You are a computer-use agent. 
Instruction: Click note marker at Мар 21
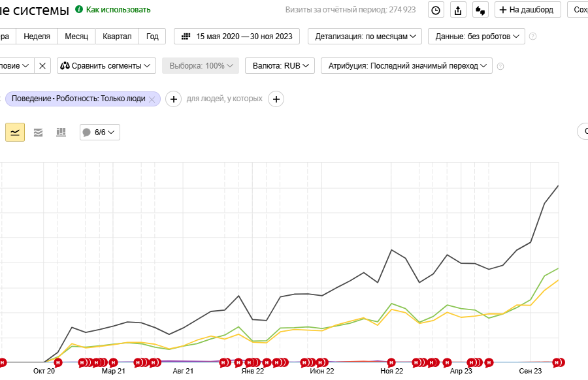point(113,362)
